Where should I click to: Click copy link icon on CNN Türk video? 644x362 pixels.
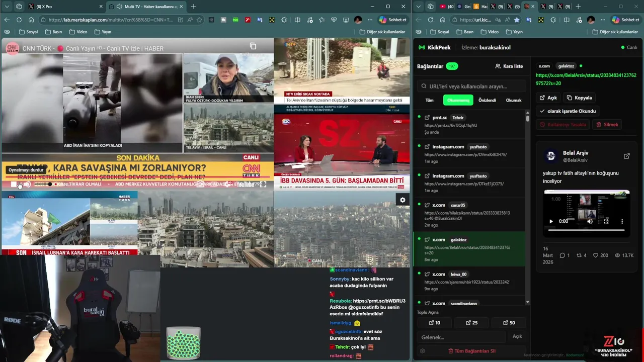coord(253,46)
